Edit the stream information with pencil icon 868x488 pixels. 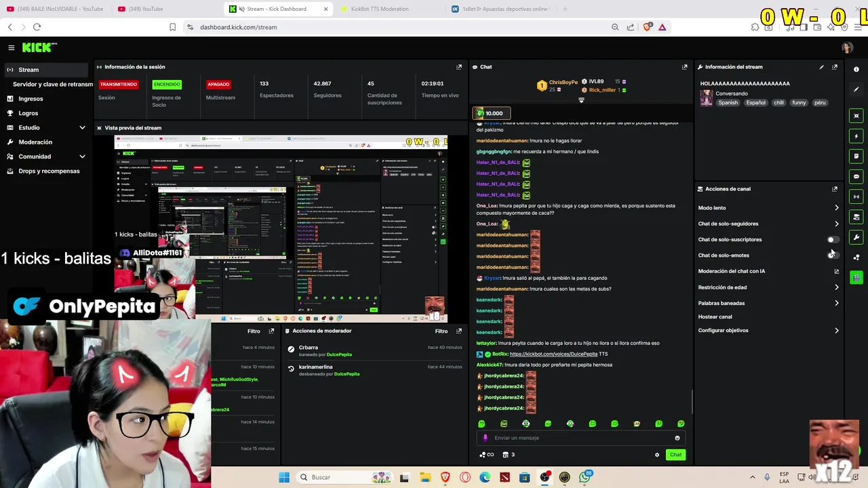(821, 67)
